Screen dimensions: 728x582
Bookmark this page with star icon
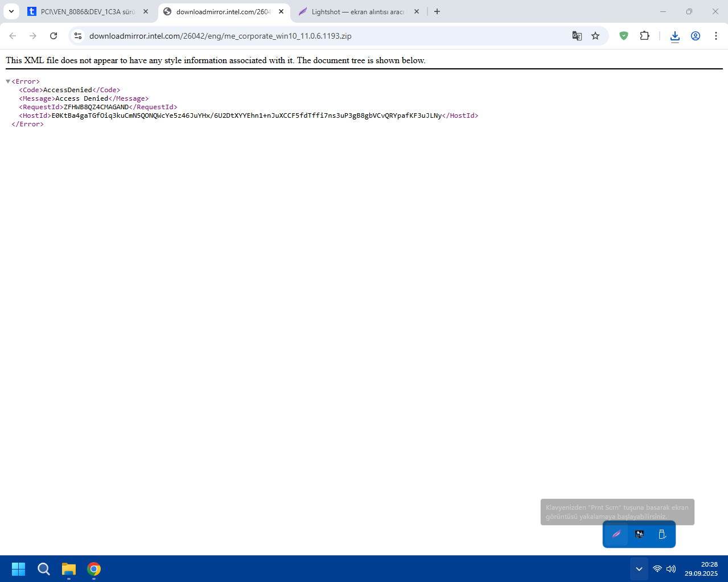click(595, 36)
